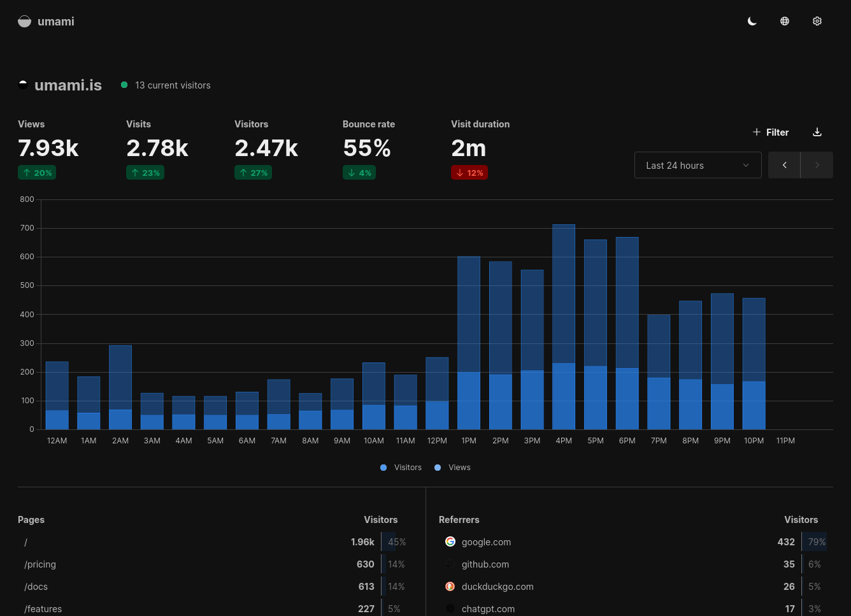Click the umami.is site title
Screen dimensions: 851x616
(x=68, y=85)
